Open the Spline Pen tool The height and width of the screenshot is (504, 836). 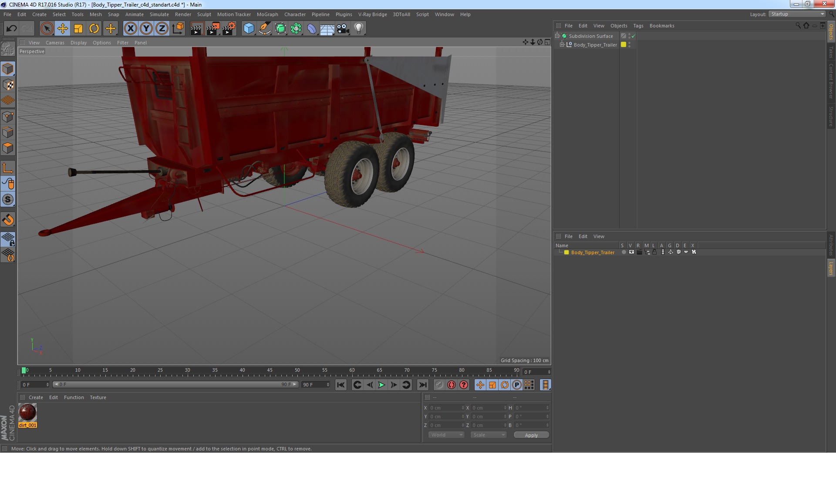(x=264, y=29)
